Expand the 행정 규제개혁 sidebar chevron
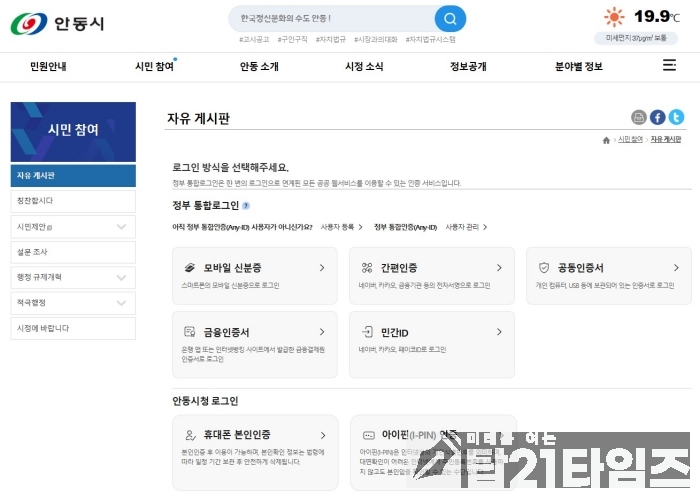 tap(121, 278)
